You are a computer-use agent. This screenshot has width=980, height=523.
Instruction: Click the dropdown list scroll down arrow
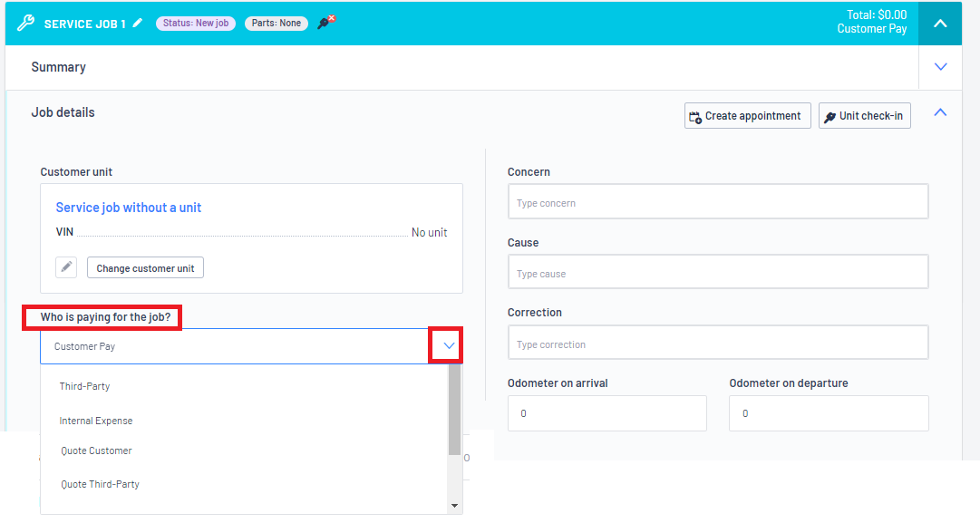pyautogui.click(x=454, y=506)
